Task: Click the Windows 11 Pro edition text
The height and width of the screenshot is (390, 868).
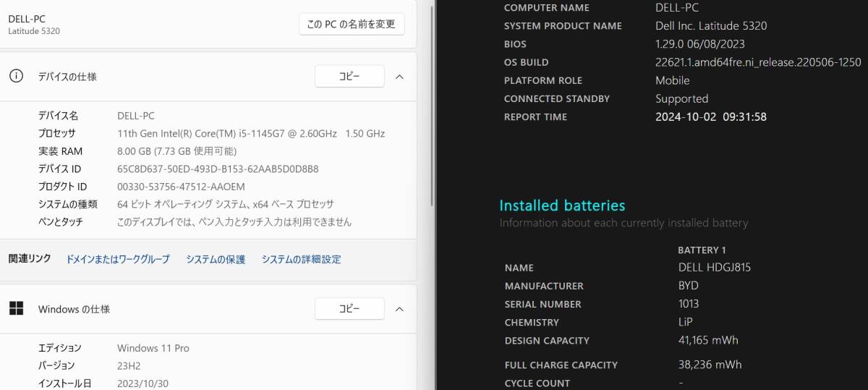Action: coord(153,348)
